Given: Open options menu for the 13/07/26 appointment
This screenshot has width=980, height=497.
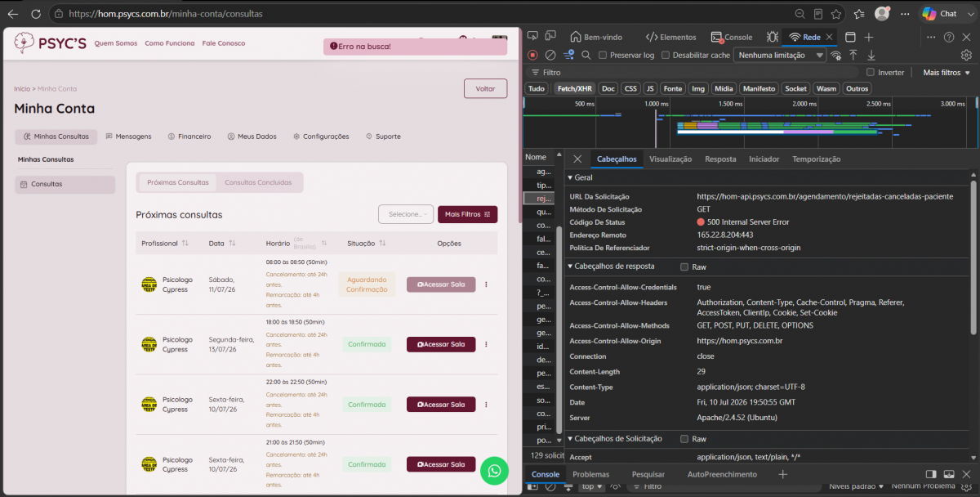Looking at the screenshot, I should coord(487,344).
